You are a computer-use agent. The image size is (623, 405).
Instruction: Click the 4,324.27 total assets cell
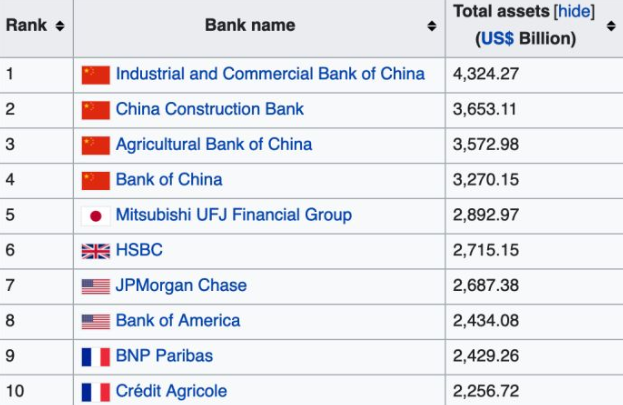click(485, 74)
